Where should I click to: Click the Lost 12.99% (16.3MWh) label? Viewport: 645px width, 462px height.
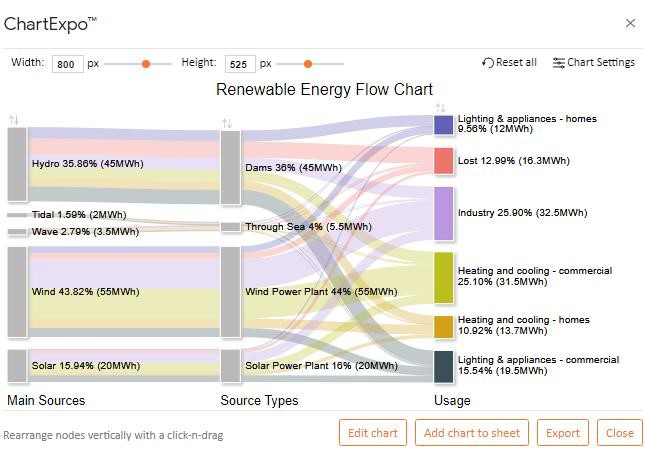tap(514, 160)
